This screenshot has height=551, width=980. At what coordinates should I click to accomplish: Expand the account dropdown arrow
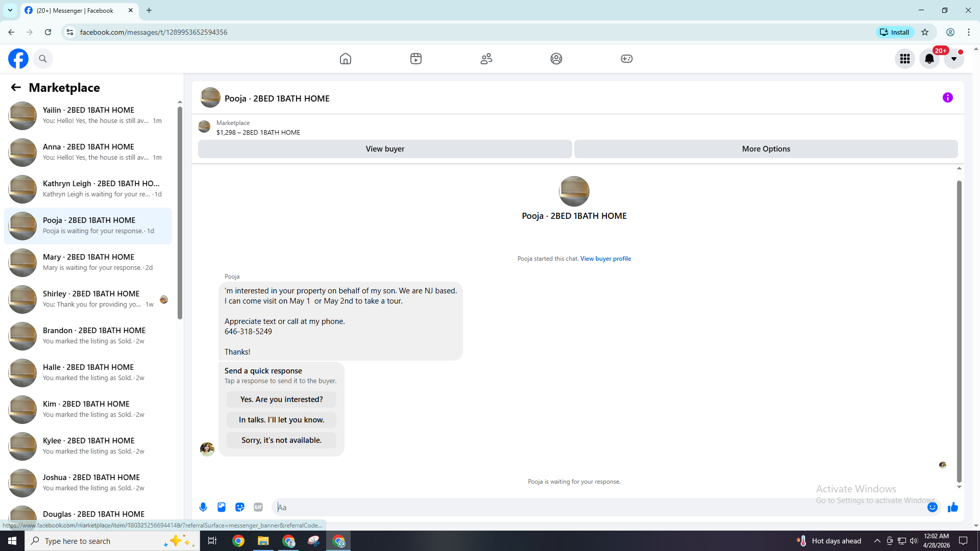click(x=954, y=59)
